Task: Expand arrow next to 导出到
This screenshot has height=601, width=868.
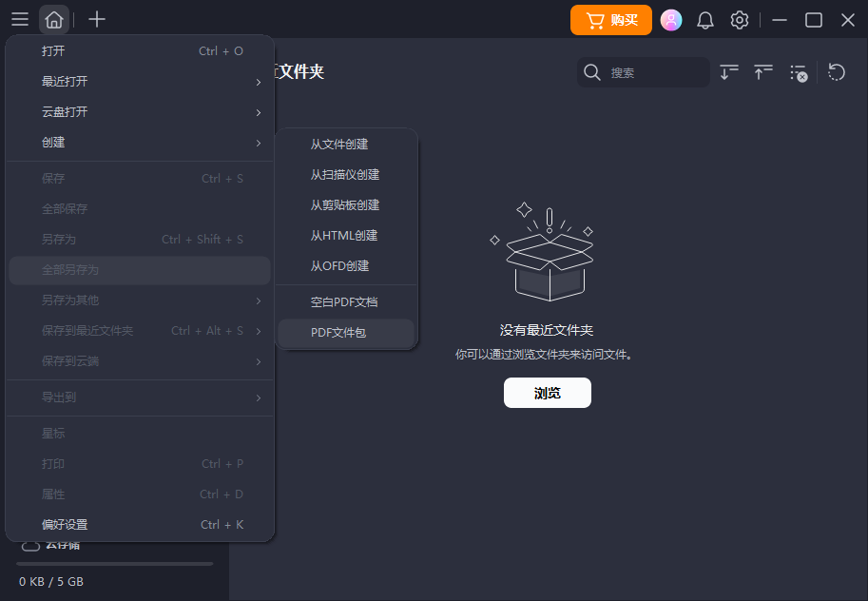Action: (259, 397)
